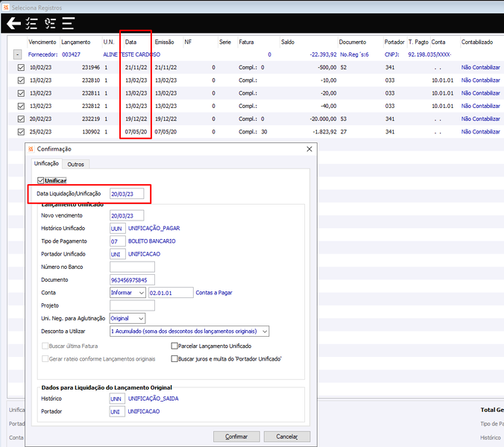Click the Confirmar button

click(x=236, y=437)
